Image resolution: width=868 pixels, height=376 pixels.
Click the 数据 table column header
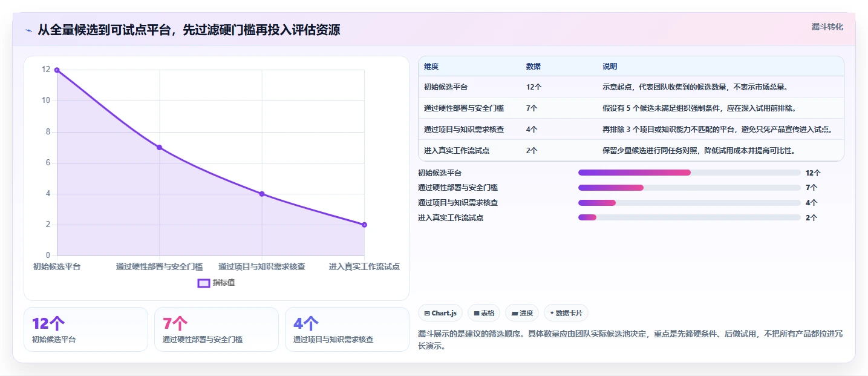point(534,66)
